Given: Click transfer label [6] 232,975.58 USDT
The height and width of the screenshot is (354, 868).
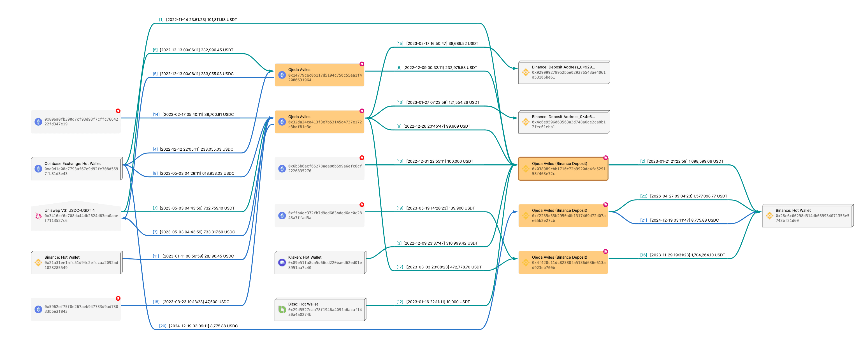Looking at the screenshot, I should click(437, 68).
